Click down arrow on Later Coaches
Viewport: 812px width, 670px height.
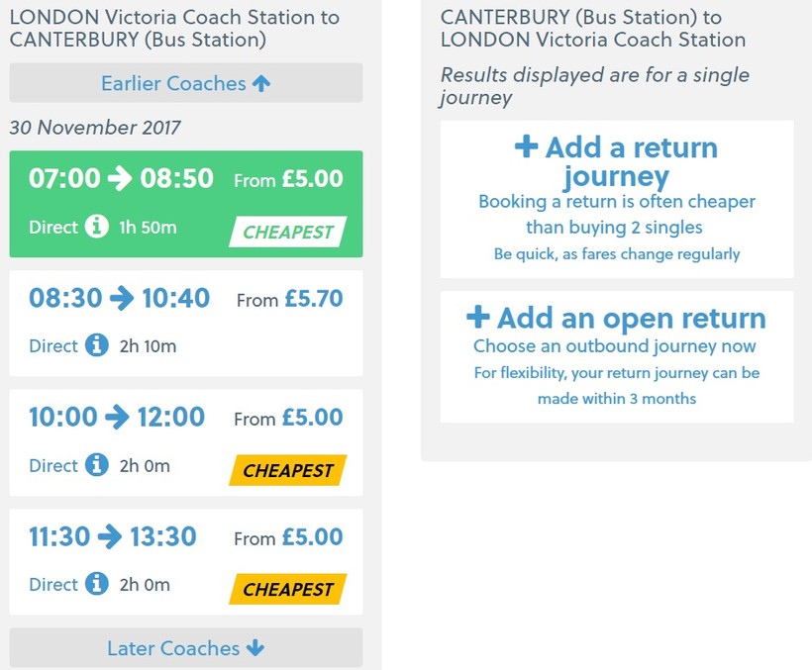point(255,648)
